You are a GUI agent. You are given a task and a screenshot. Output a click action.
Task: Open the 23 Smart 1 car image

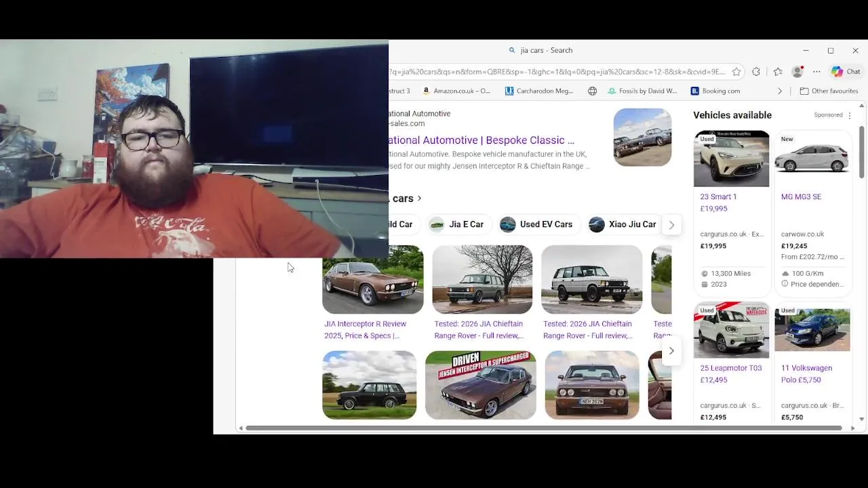pos(732,159)
